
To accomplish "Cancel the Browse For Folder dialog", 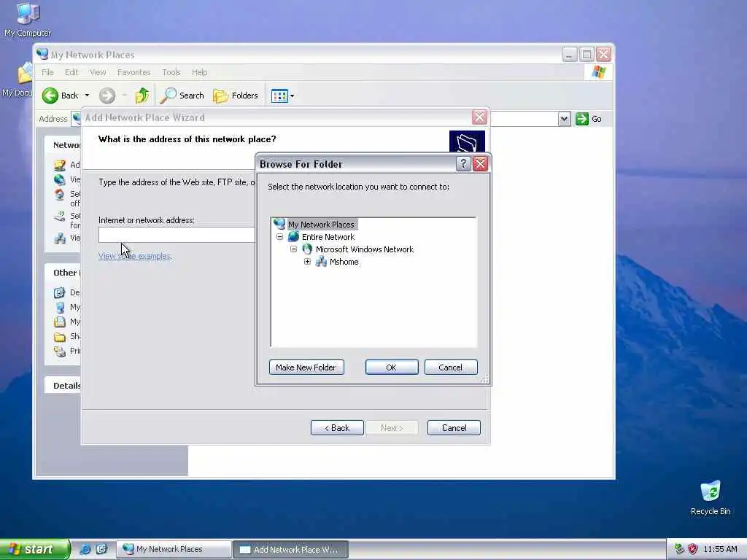I will pos(450,367).
